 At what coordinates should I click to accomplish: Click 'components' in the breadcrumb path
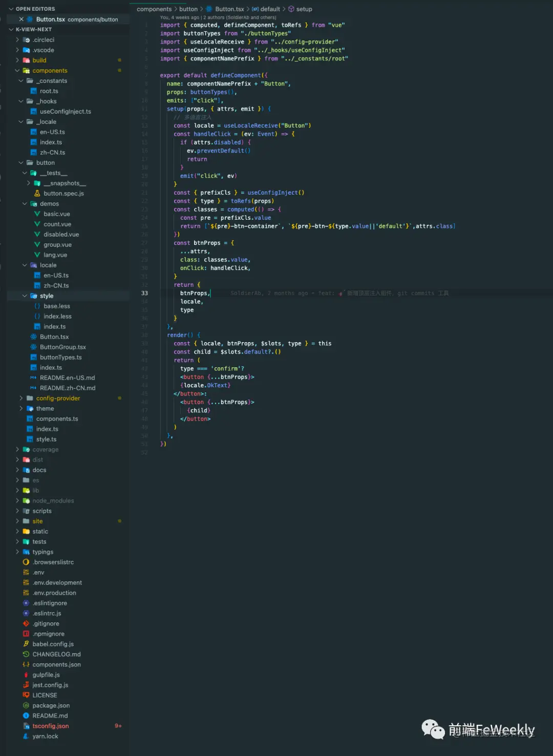click(154, 9)
